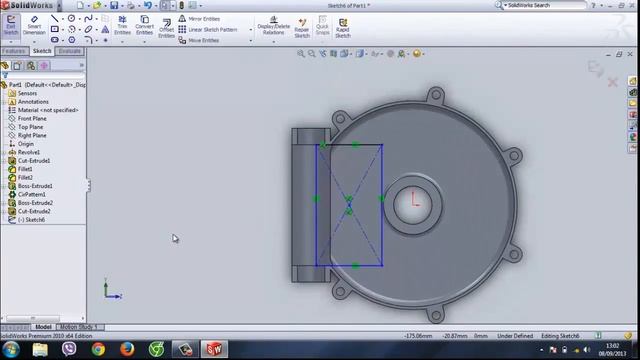Open the Hide/Show Items glasses icon

pos(375,53)
